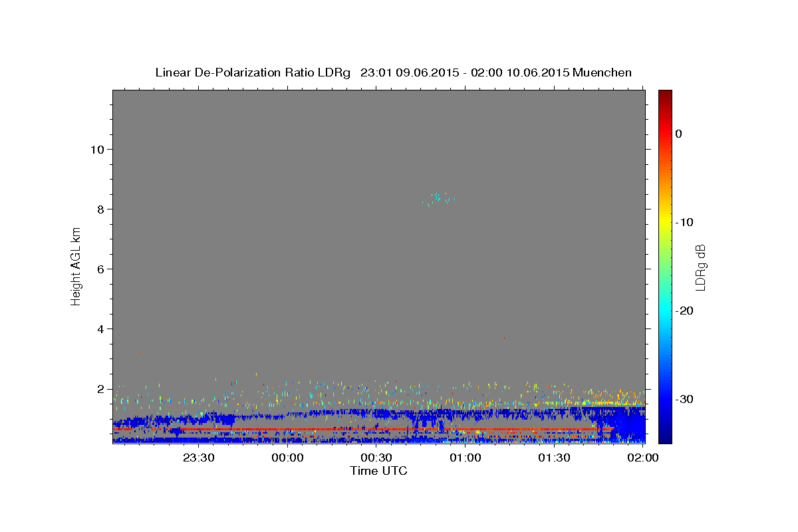
Task: Click the '00:00' time tick label
Action: click(x=287, y=458)
